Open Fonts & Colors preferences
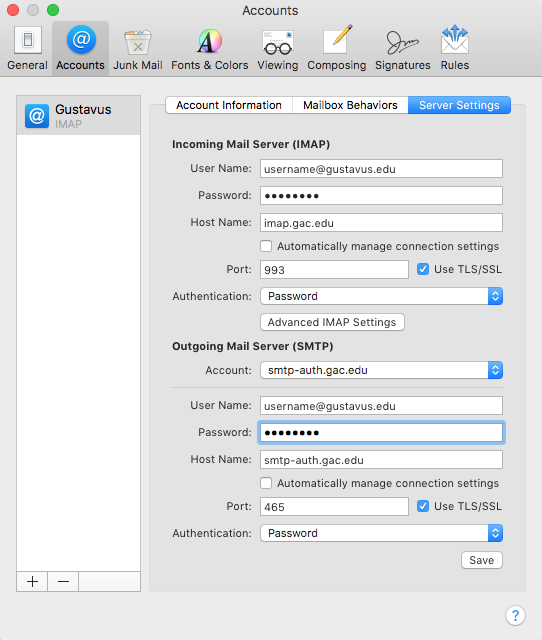The height and width of the screenshot is (640, 542). [209, 48]
